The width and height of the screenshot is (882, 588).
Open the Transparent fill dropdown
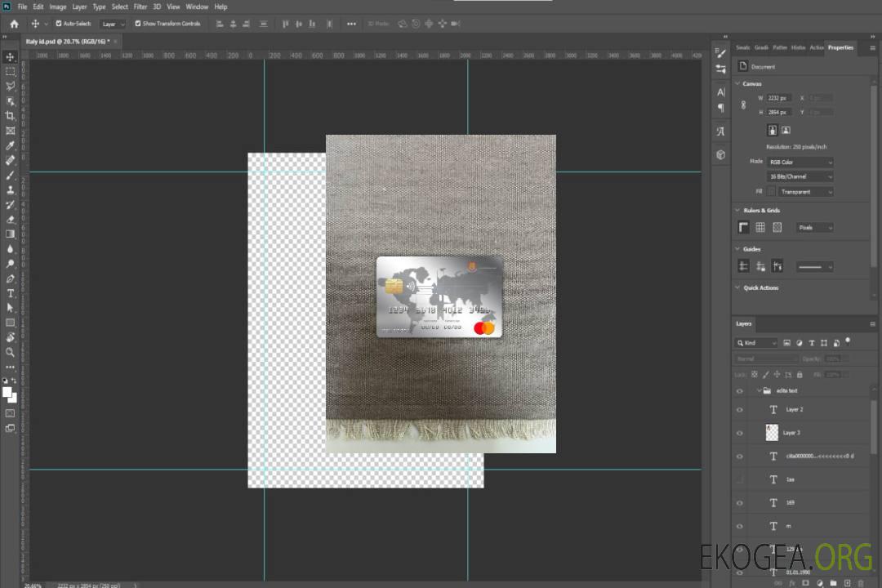coord(805,192)
